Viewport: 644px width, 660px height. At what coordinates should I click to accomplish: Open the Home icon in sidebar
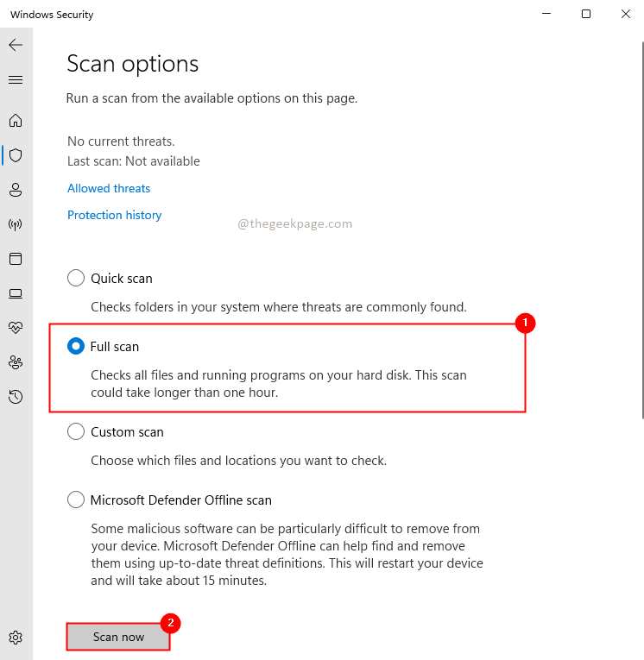(16, 121)
